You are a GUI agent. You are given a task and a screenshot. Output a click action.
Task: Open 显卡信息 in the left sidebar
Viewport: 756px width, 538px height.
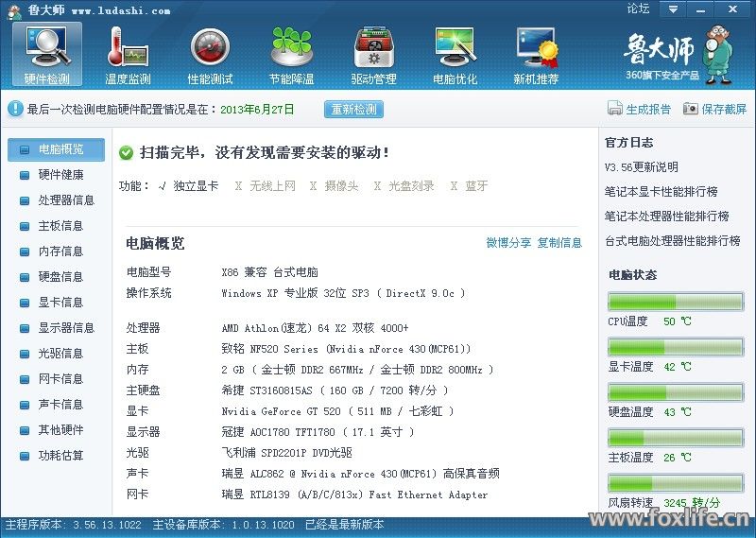(60, 303)
